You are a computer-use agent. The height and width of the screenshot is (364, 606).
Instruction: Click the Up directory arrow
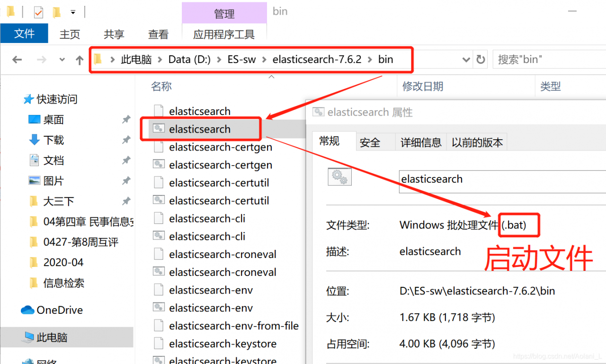click(80, 60)
